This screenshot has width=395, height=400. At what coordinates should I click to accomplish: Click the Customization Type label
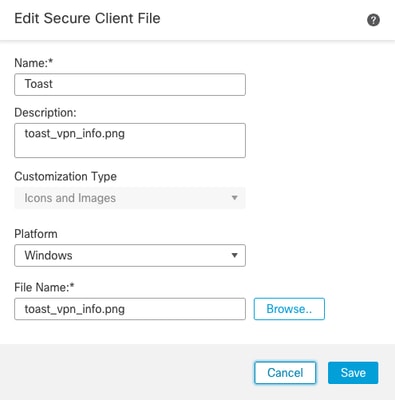tap(65, 176)
